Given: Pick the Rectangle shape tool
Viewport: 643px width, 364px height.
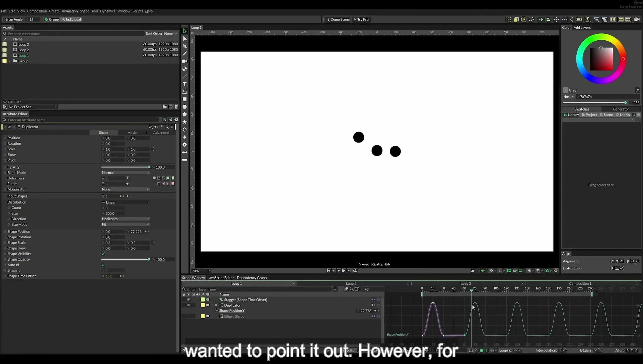Looking at the screenshot, I should (185, 99).
